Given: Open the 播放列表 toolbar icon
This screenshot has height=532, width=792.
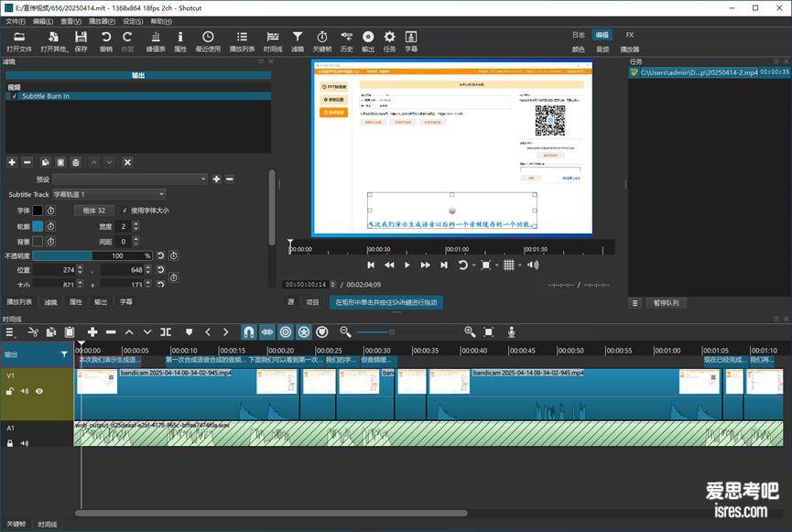Looking at the screenshot, I should point(242,41).
